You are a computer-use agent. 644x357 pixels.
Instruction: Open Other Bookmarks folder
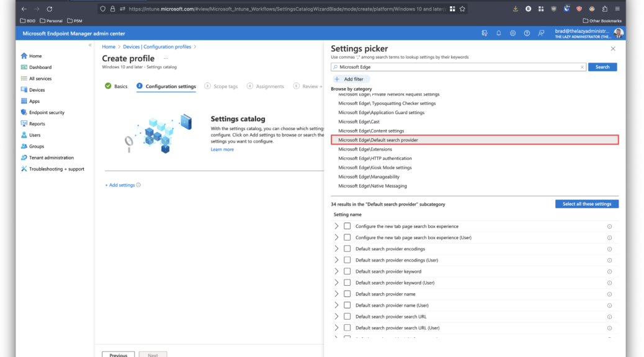[602, 20]
